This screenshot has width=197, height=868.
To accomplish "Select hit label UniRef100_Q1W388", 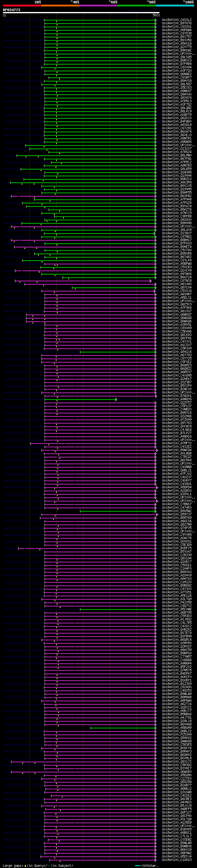I will (177, 172).
